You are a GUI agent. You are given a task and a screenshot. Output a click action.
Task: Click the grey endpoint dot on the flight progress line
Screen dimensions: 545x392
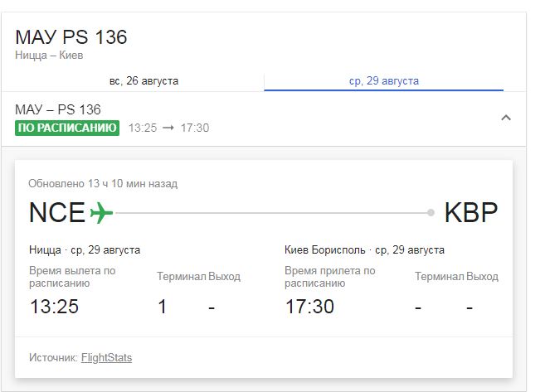(x=431, y=213)
